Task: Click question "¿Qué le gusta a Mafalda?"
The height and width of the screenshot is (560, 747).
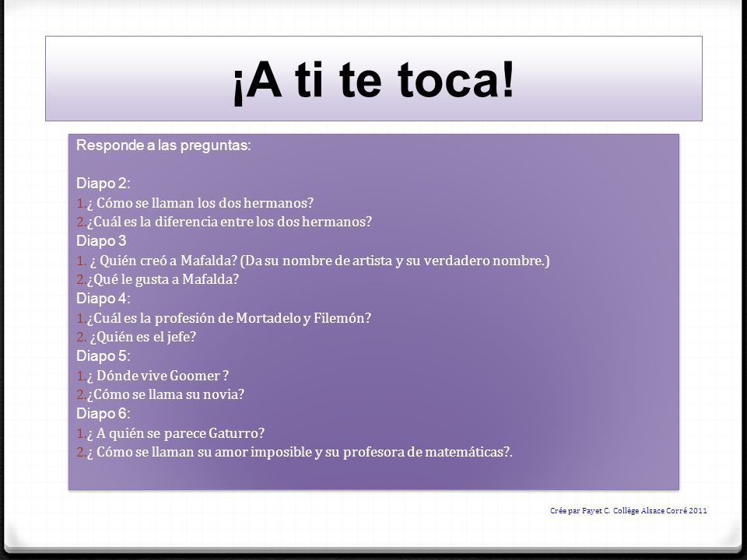Action: click(163, 279)
